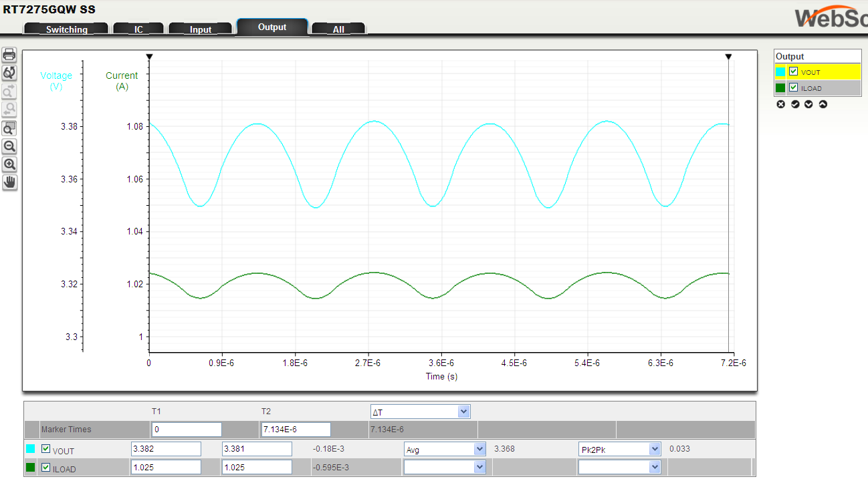Open the Avg dropdown for VOUT row

coord(444,448)
